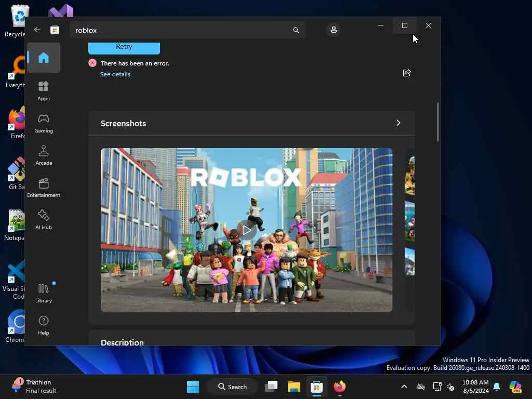The height and width of the screenshot is (399, 532).
Task: Select the Visual Studio Code desktop shortcut
Action: tap(14, 280)
